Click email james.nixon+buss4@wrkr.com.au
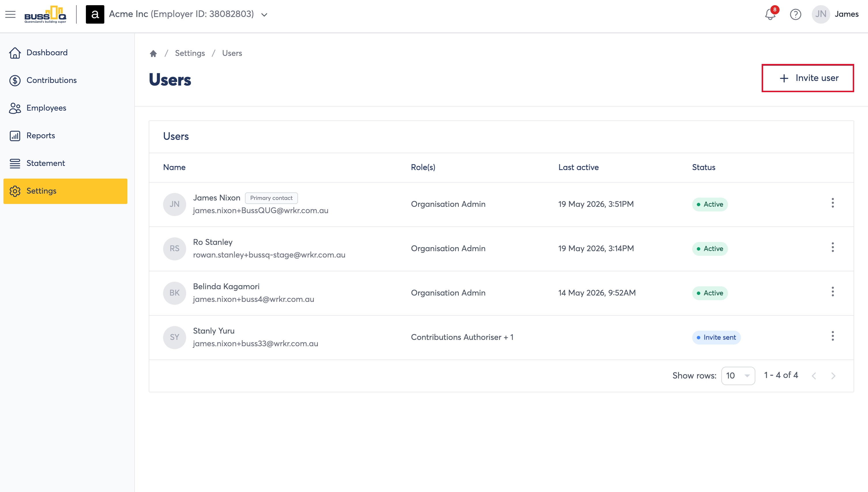This screenshot has width=868, height=492. pyautogui.click(x=254, y=299)
